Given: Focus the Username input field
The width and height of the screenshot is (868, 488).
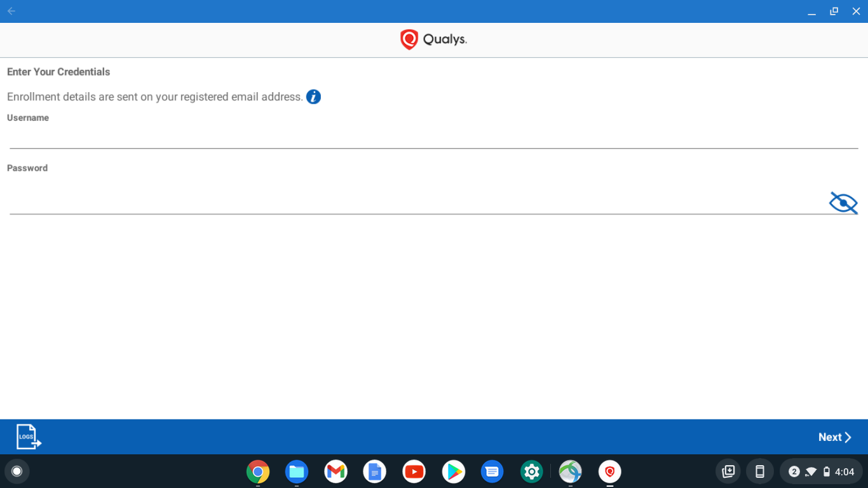Looking at the screenshot, I should coord(434,137).
